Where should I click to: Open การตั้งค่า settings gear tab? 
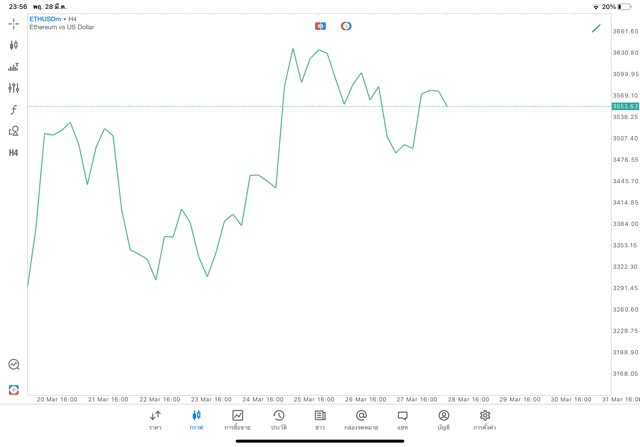[x=485, y=420]
